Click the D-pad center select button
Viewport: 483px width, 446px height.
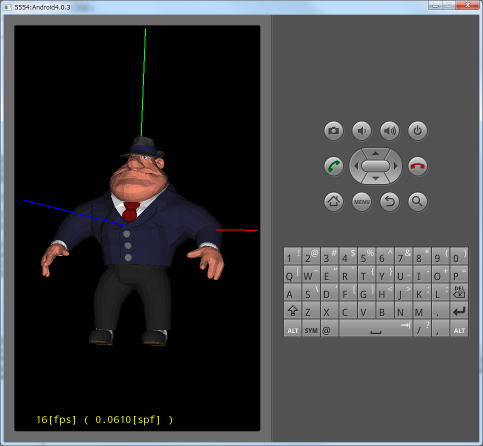[x=375, y=166]
